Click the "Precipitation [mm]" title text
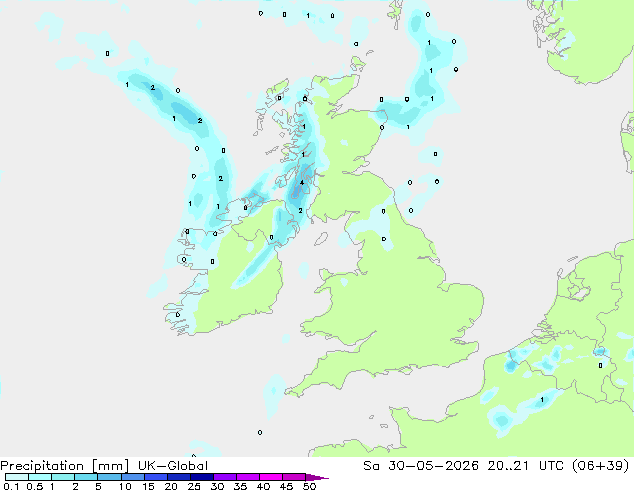Screen dimensions: 634x490 pos(64,466)
